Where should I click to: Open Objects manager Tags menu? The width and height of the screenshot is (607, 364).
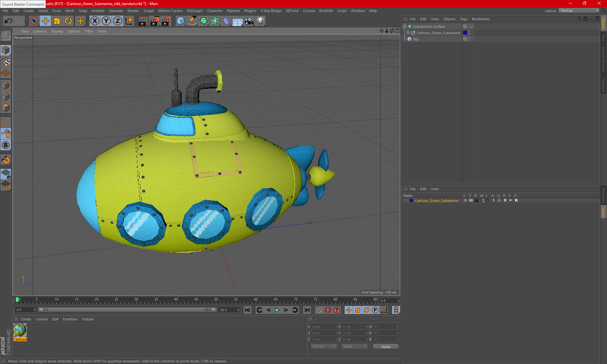tap(463, 19)
